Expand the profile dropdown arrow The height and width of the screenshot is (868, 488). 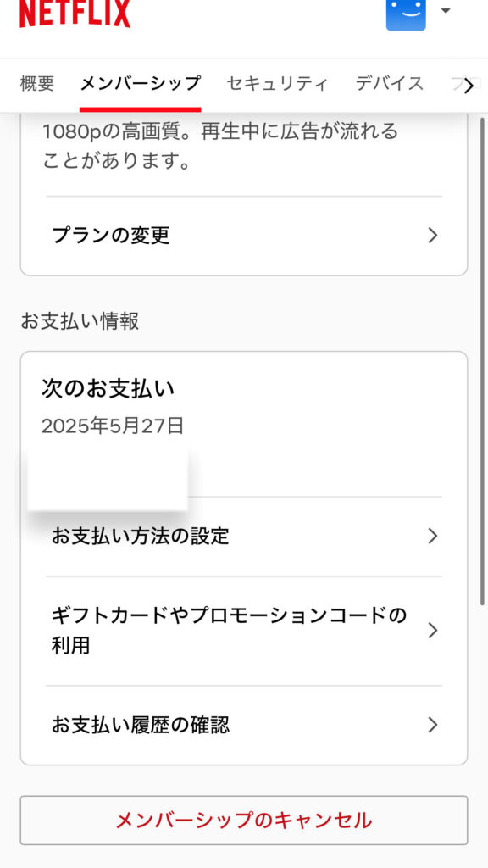point(446,10)
